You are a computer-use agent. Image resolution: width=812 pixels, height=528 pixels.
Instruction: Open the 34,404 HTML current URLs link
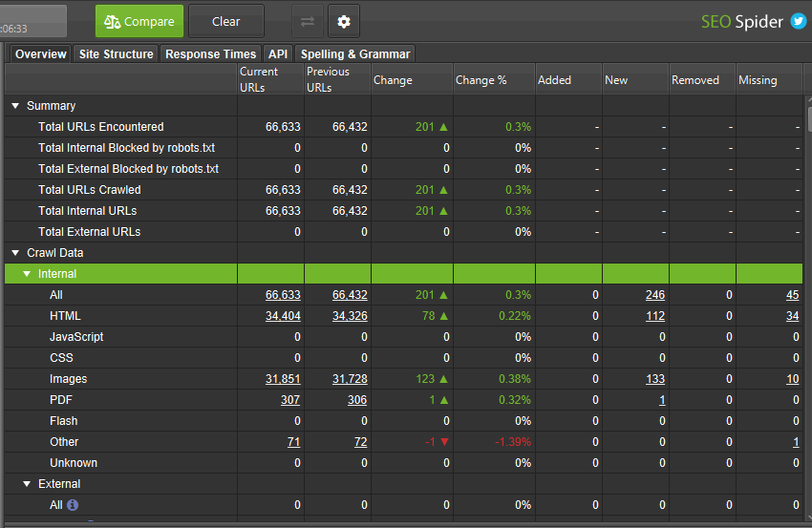pyautogui.click(x=283, y=316)
